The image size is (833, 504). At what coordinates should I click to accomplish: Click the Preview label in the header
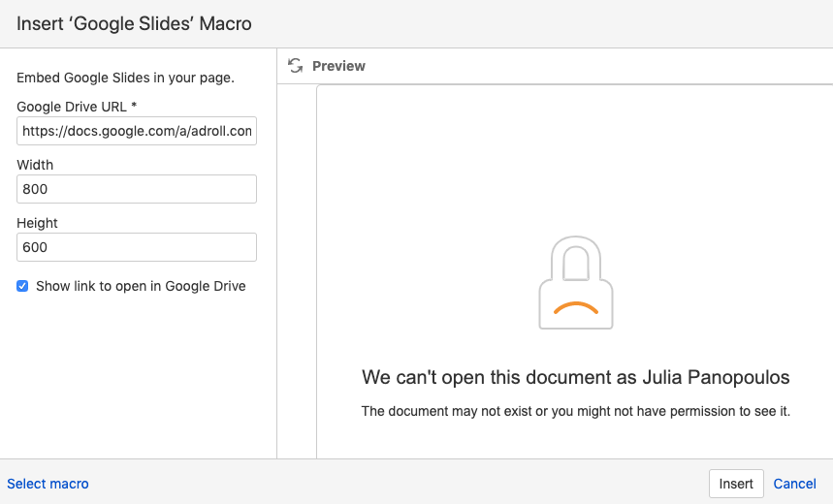click(x=338, y=66)
